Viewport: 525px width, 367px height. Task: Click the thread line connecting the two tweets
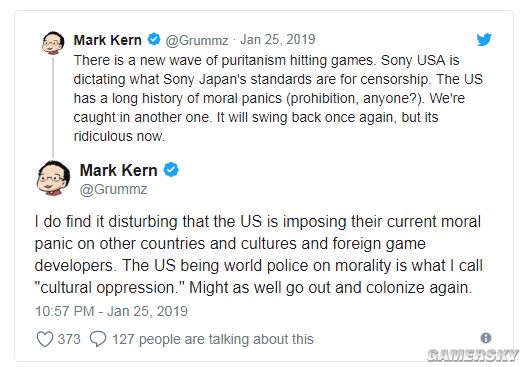click(x=53, y=107)
